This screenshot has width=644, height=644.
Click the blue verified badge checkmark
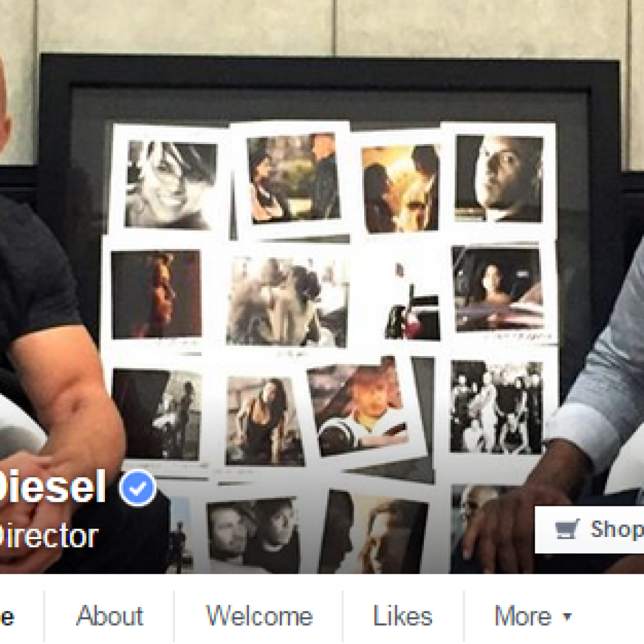pyautogui.click(x=138, y=487)
